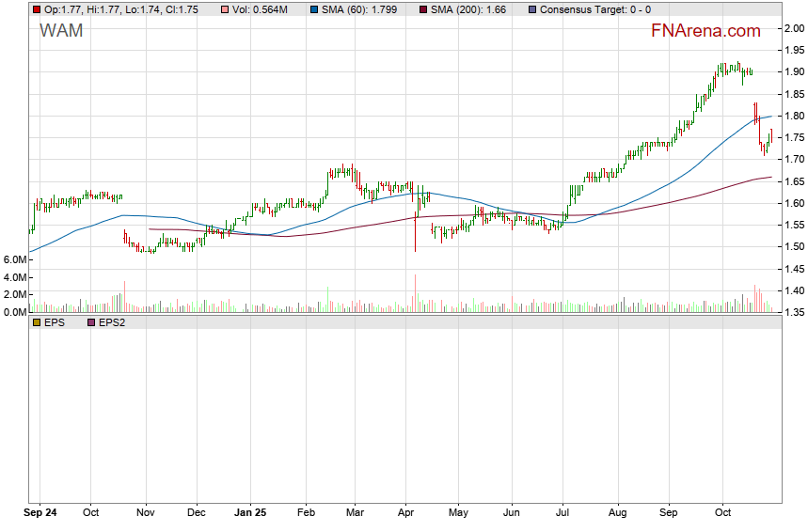Click the tall April volume spike bar
Screen dimensions: 808x532
pyautogui.click(x=415, y=294)
